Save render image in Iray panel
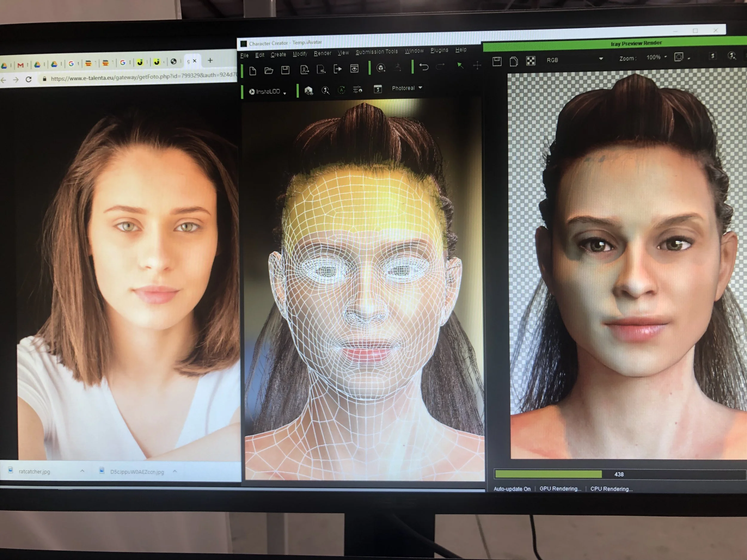Viewport: 747px width, 560px height. point(497,62)
